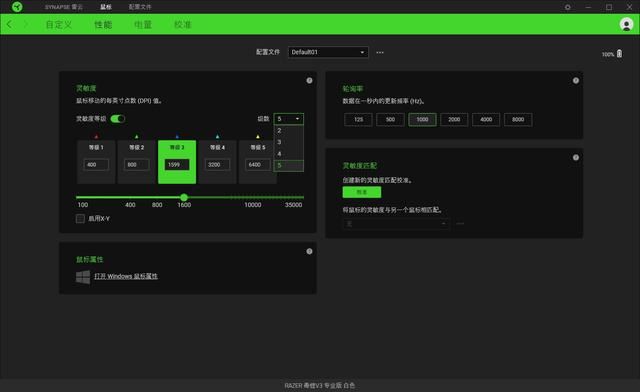Click the RAZER 毒蝰V3 device name footer
Viewport: 640px width, 392px height.
320,385
